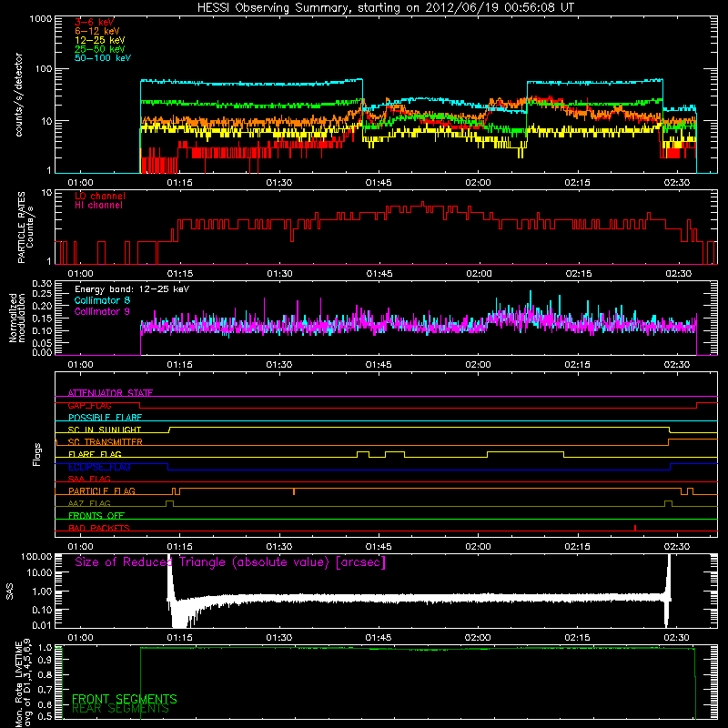Click the 'SC_IN_SUNLIGHT' flag label

tap(105, 430)
